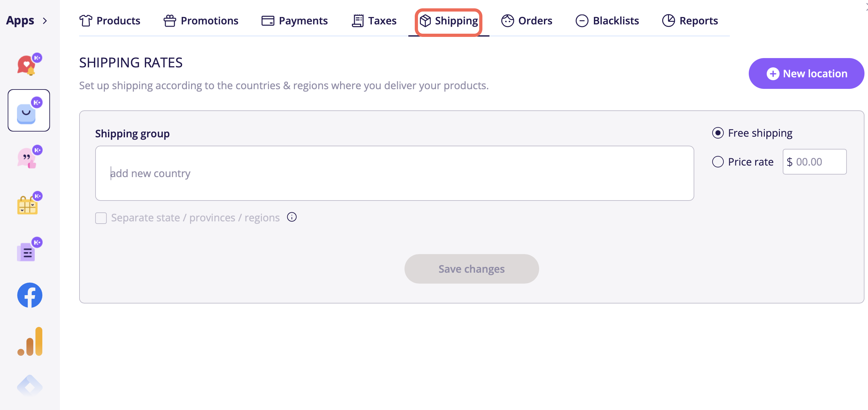Click the price rate amount input
Screen dimensions: 868x410
814,162
